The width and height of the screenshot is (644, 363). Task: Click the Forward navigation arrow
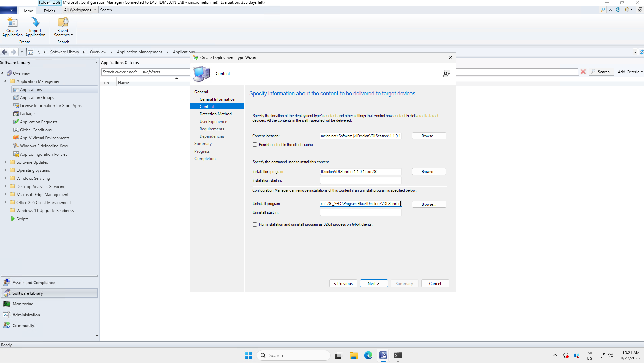coord(13,52)
